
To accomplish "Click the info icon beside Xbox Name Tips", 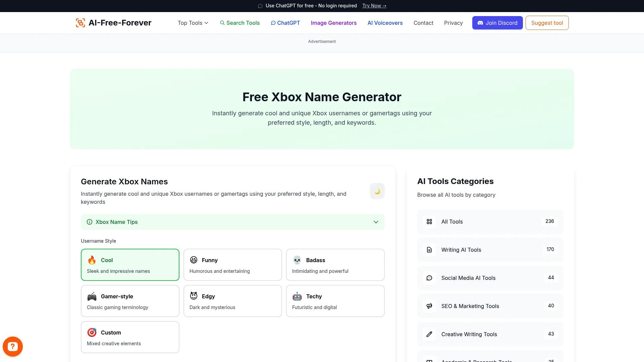I will pos(89,222).
